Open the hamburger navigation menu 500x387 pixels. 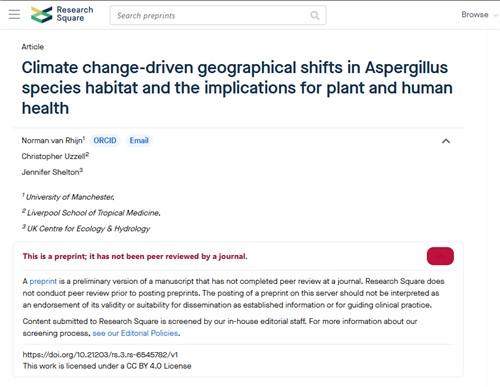tap(14, 15)
